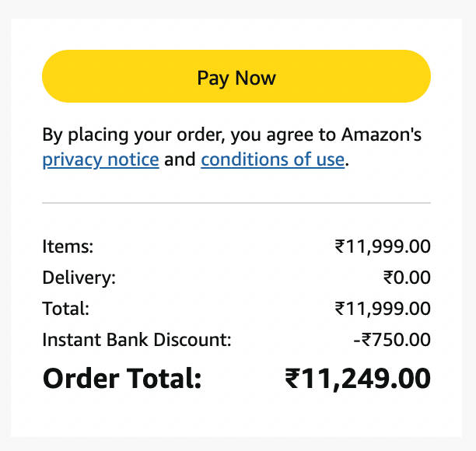Click blank white space above Pay Now
476x451 pixels.
(x=236, y=34)
